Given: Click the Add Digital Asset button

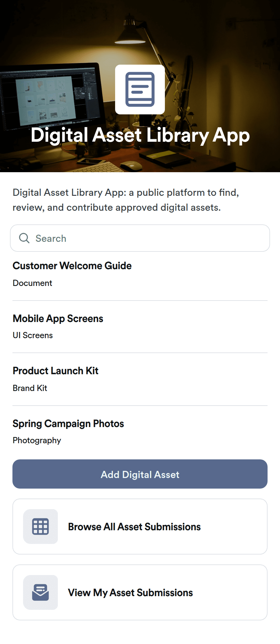Looking at the screenshot, I should pos(140,474).
